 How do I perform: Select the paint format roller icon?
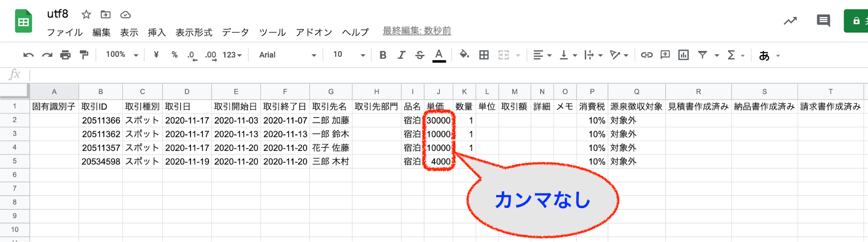point(84,55)
